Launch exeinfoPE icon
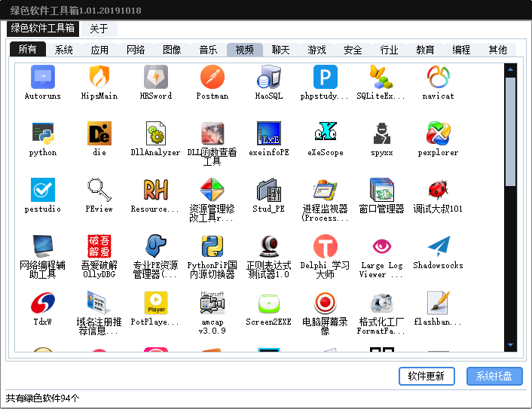This screenshot has height=409, width=532. [x=269, y=133]
